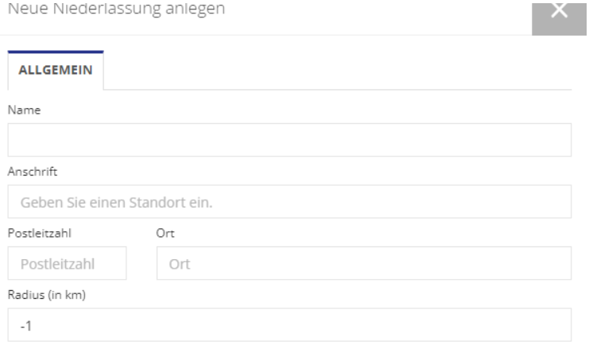Click the Radius (in km) input field
This screenshot has width=593, height=364.
(289, 325)
